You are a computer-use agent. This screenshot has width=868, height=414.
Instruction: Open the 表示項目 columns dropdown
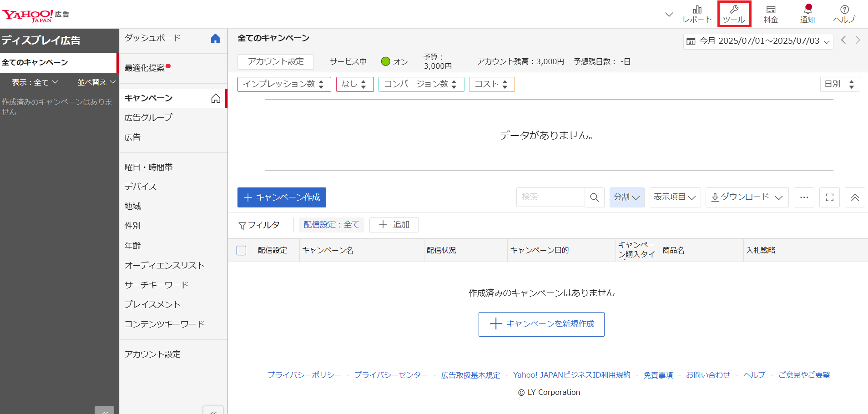click(x=675, y=197)
